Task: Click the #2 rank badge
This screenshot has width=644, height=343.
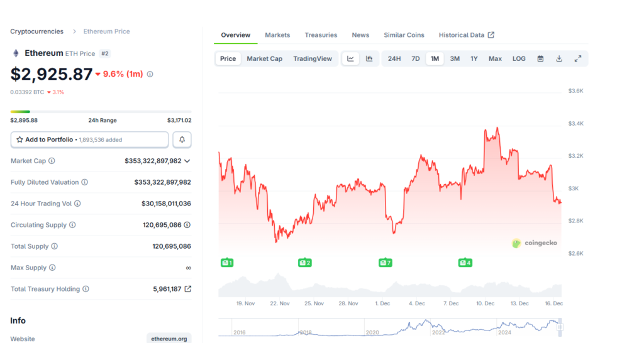Action: pyautogui.click(x=105, y=53)
